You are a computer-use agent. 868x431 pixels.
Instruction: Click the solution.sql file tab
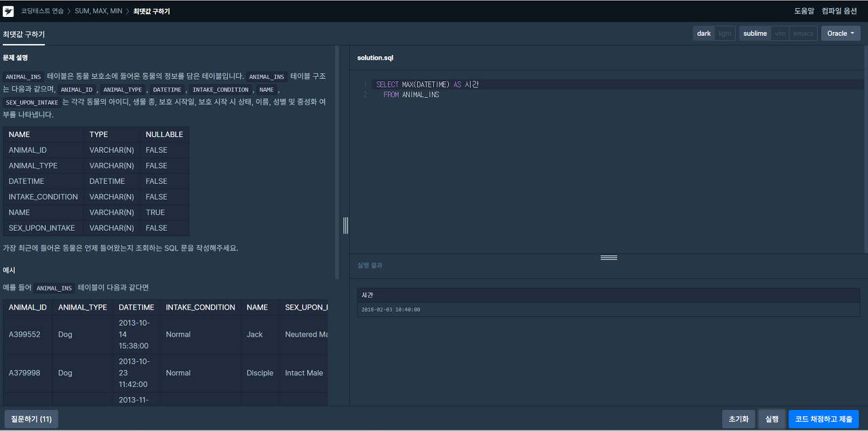tap(375, 58)
